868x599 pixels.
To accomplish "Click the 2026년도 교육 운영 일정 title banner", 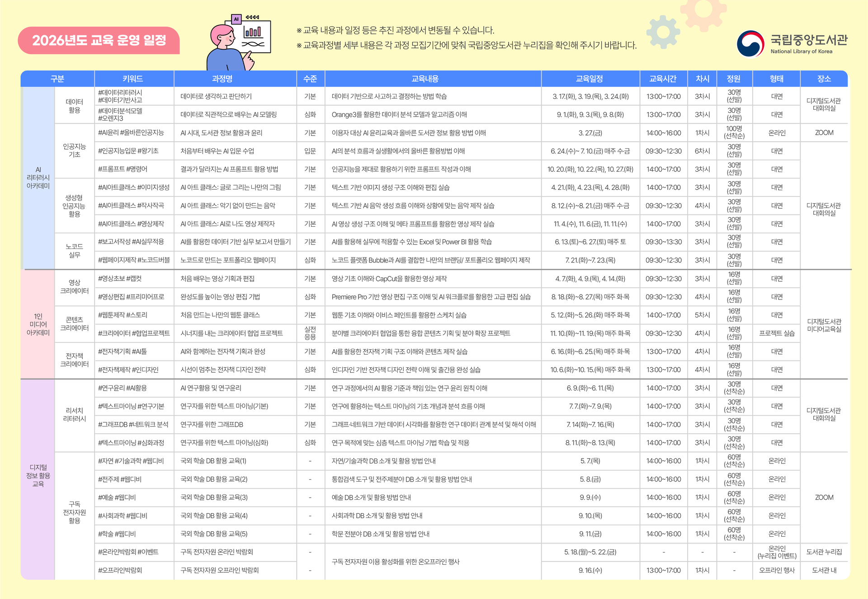I will pos(99,41).
